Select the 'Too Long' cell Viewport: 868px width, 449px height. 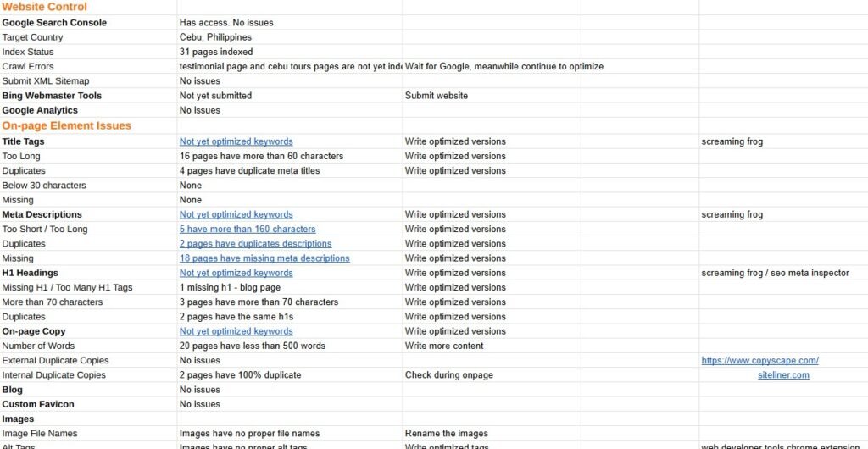[88, 156]
